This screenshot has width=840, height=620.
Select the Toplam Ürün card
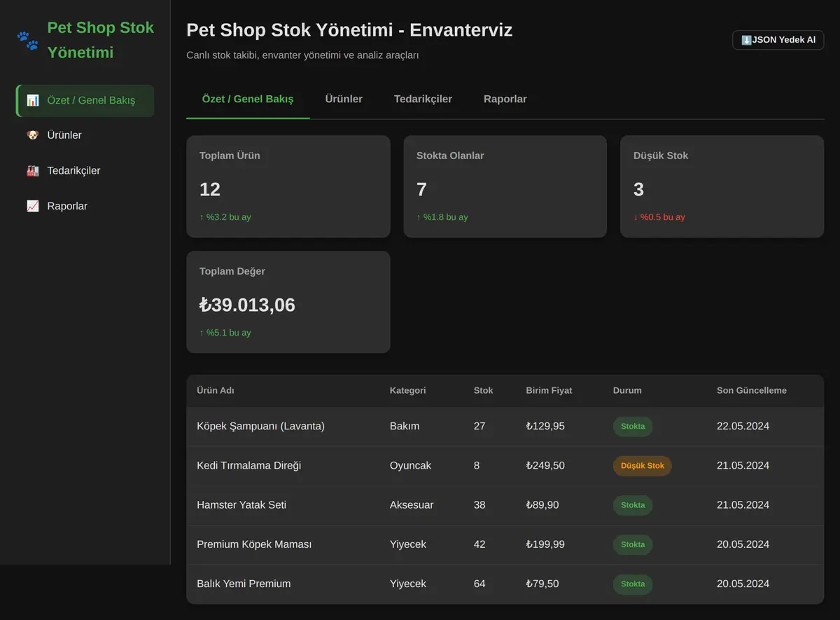(288, 186)
